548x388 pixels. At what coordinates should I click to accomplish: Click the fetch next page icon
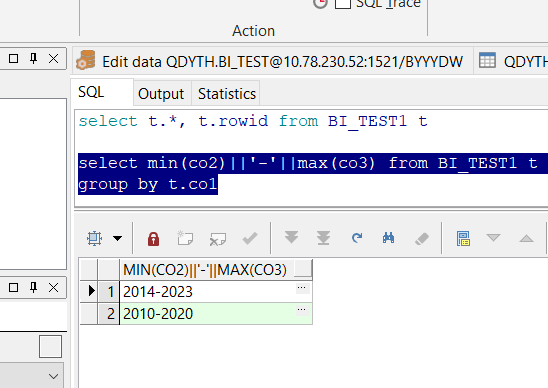[x=291, y=237]
